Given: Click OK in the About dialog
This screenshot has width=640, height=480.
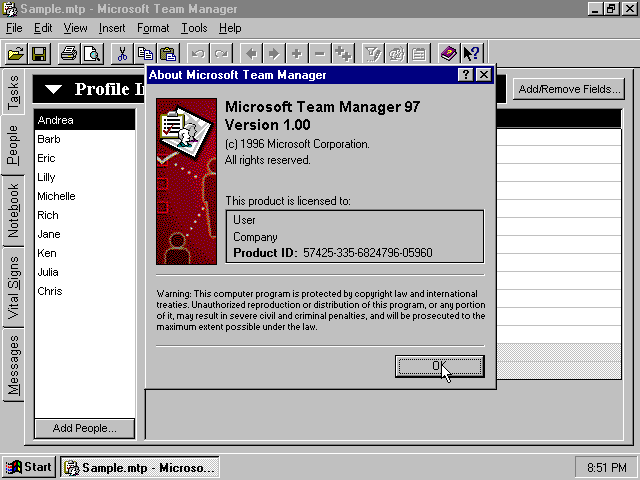Looking at the screenshot, I should pos(440,366).
